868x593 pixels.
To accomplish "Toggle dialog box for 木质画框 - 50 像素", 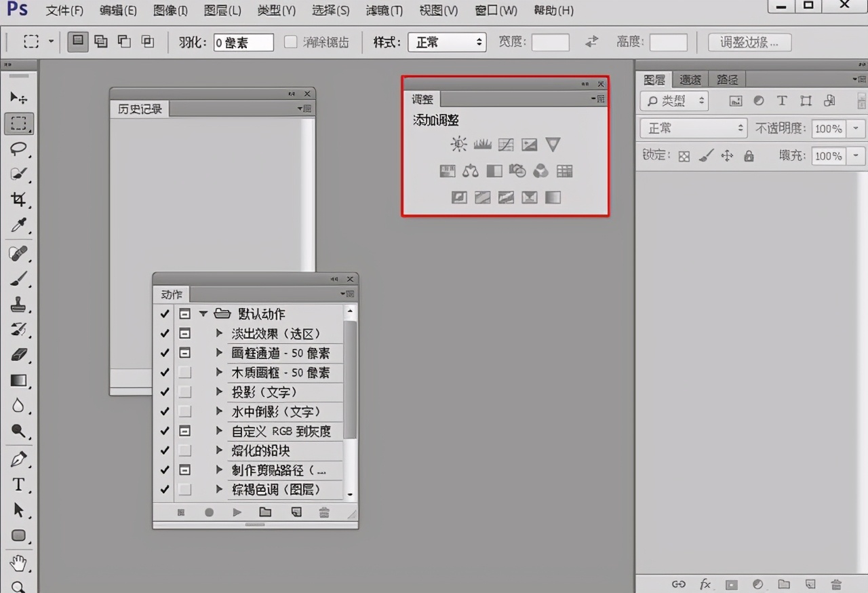I will [184, 372].
